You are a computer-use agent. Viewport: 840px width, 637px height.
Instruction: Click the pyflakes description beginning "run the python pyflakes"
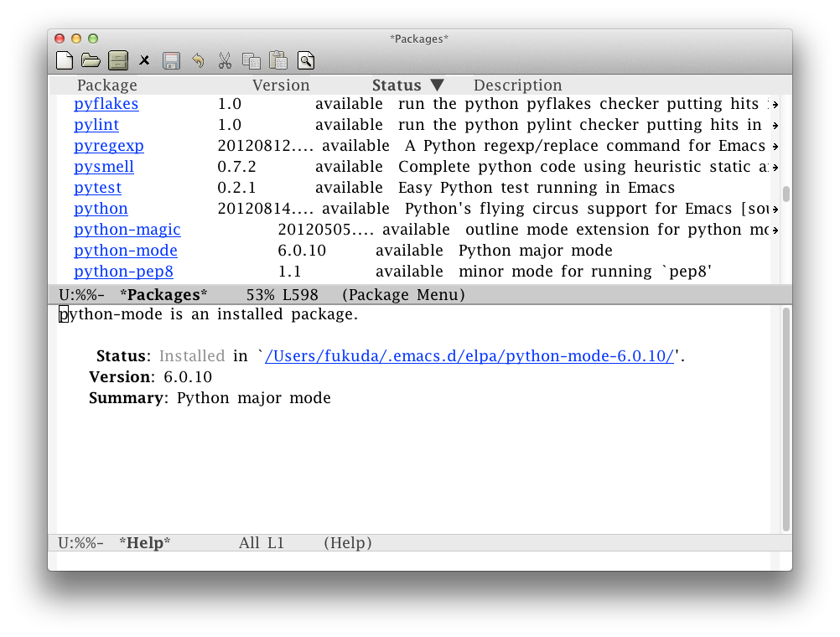point(586,104)
